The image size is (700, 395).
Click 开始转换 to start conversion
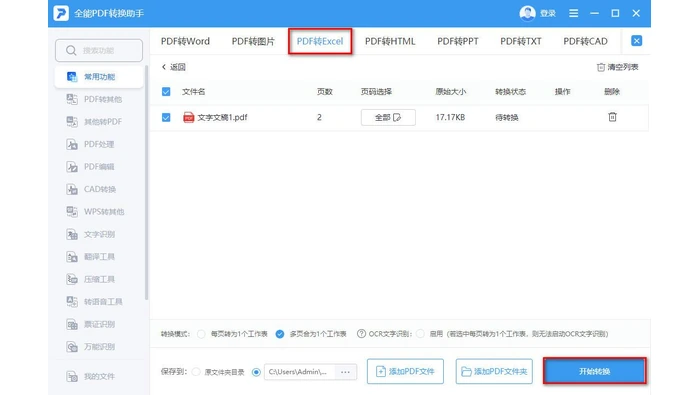click(x=595, y=371)
